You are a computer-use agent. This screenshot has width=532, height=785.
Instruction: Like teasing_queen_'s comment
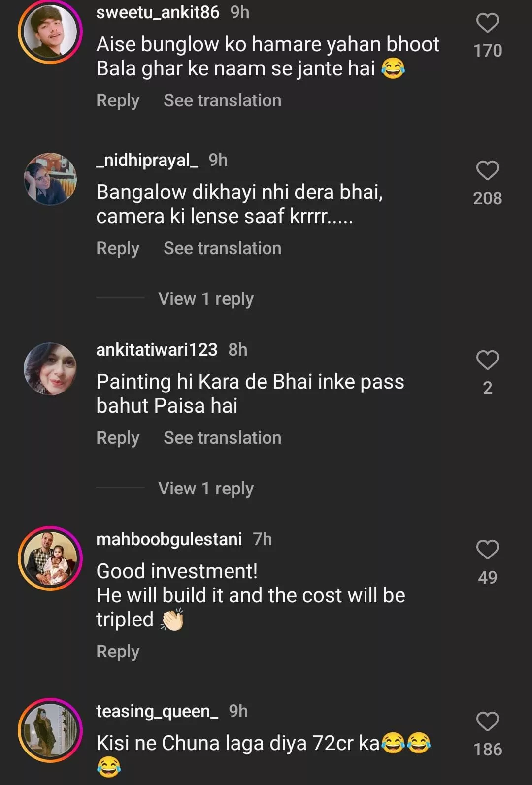pos(487,722)
